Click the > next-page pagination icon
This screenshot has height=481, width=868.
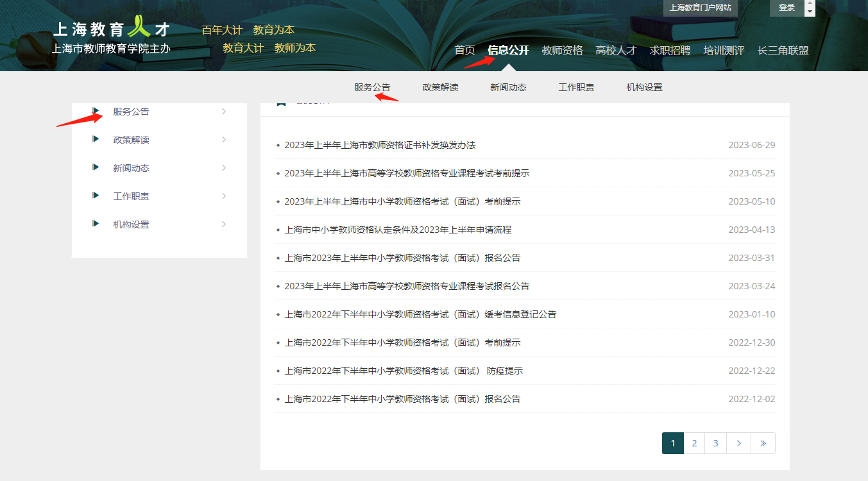click(x=738, y=443)
